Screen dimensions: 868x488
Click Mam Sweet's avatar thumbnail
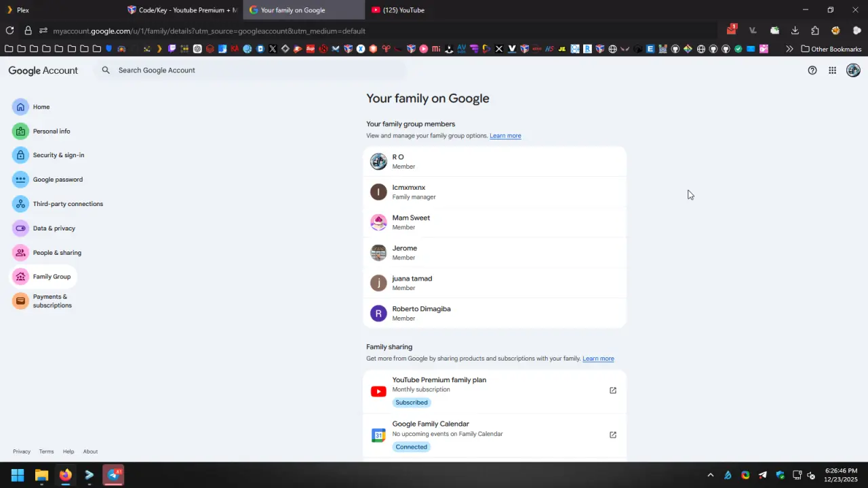click(378, 222)
